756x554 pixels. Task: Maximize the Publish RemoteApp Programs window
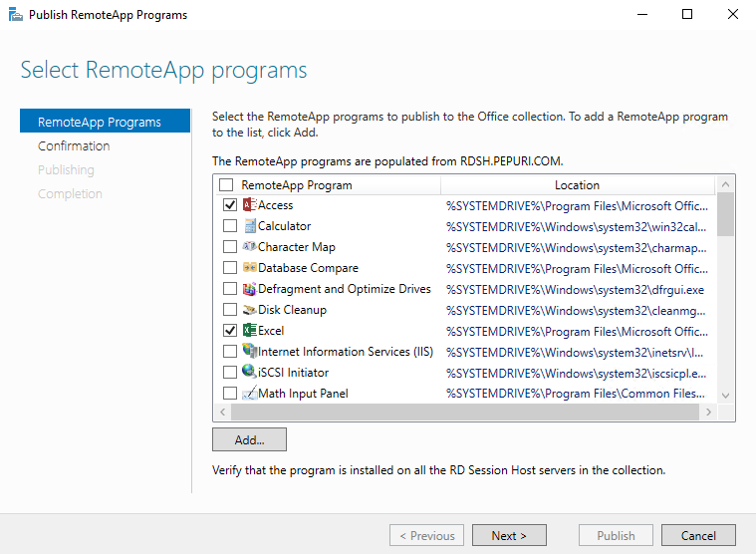click(687, 14)
